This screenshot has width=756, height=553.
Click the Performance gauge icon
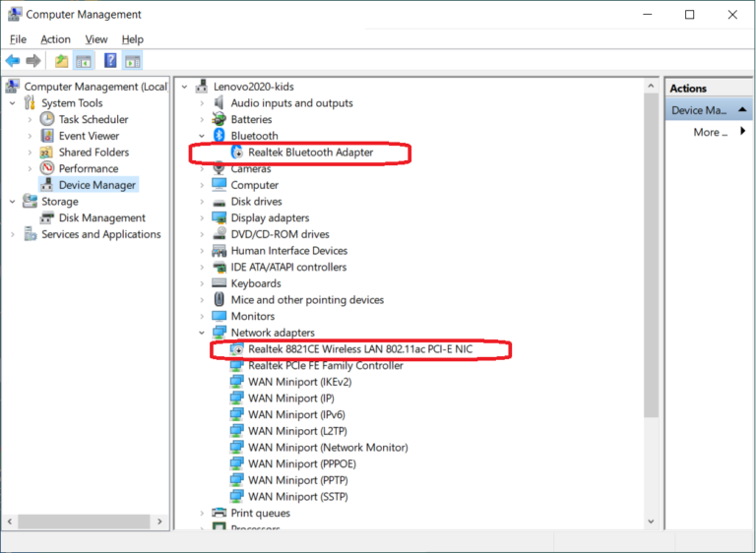pyautogui.click(x=48, y=168)
